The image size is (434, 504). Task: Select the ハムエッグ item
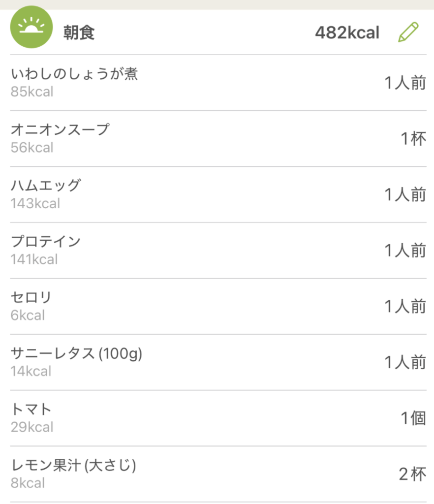46,186
